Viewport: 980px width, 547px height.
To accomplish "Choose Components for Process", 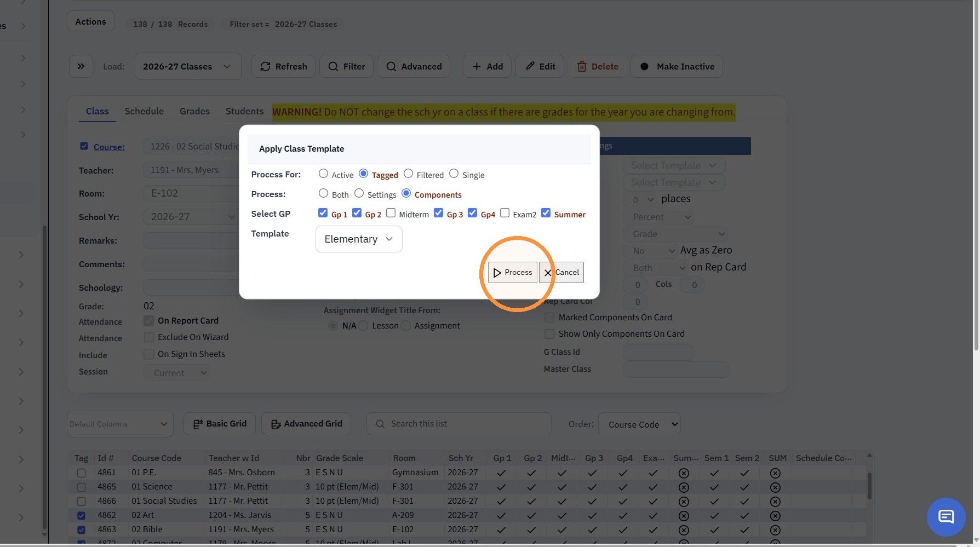I will click(406, 194).
